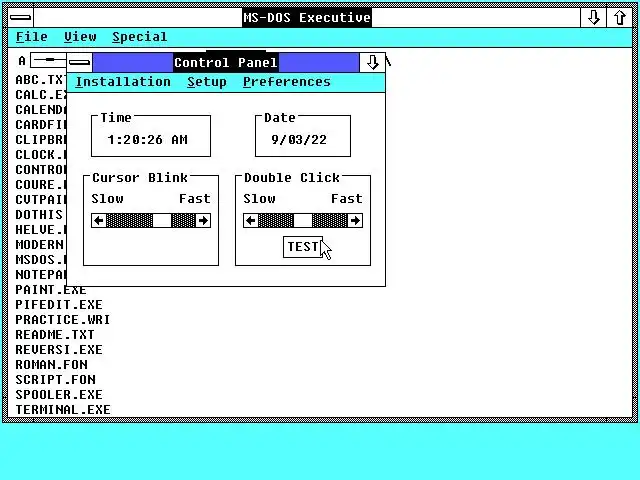
Task: Select the NOTEPAD file entry
Action: click(40, 275)
